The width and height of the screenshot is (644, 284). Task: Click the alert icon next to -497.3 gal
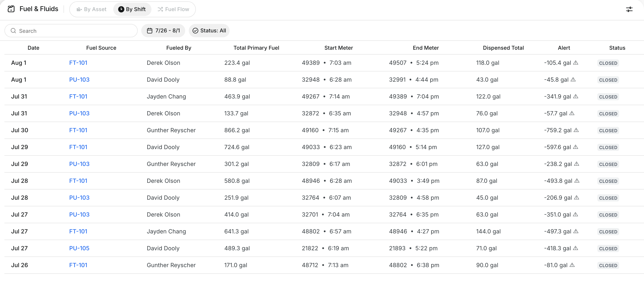576,231
